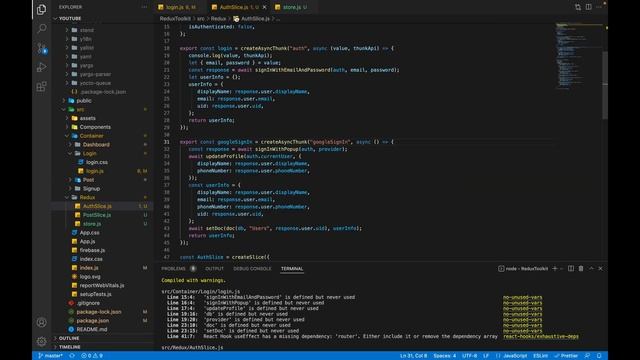Open the Manage gear icon

tap(42, 341)
